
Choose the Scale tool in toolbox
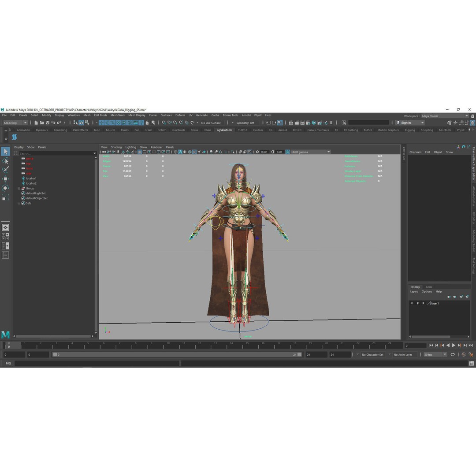point(5,197)
